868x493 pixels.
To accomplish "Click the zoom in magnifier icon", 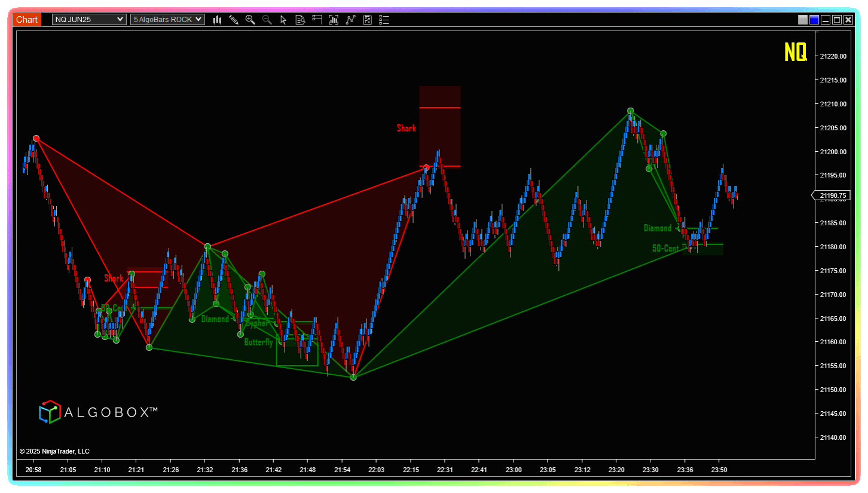I will click(250, 20).
